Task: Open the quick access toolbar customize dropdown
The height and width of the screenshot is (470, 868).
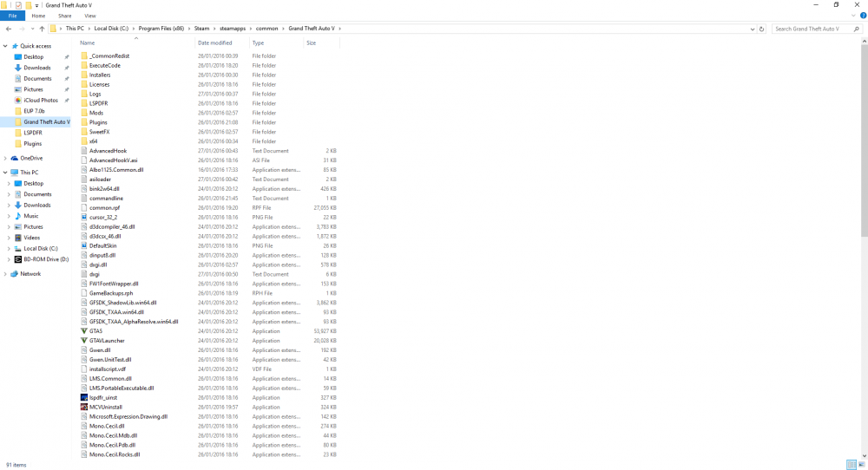Action: (37, 5)
